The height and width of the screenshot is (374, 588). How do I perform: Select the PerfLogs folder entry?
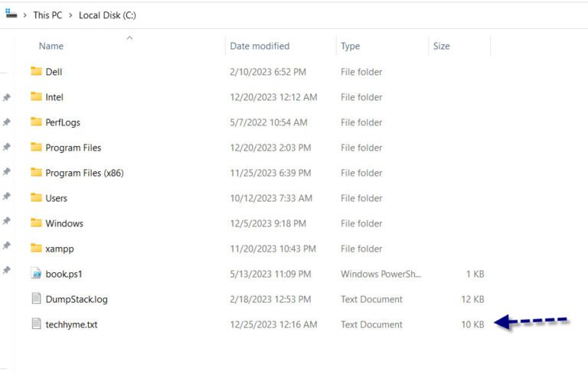[x=257, y=122]
